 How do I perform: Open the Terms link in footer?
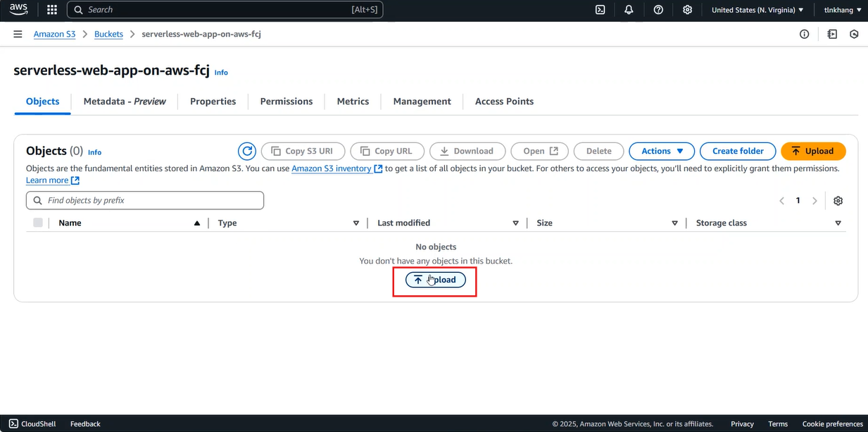778,424
